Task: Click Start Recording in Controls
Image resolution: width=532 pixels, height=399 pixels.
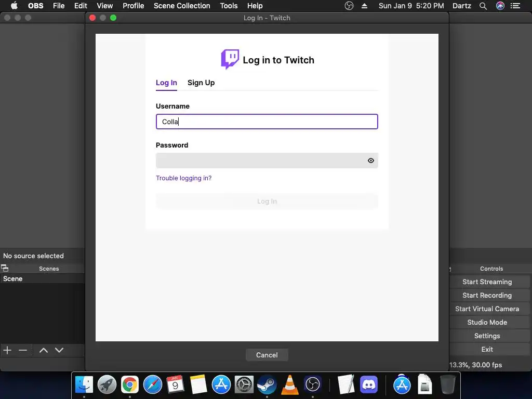Action: pos(487,296)
